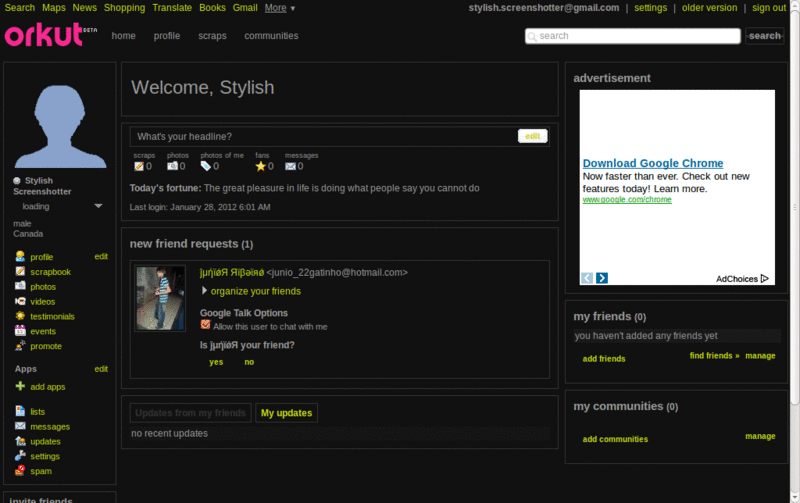Click the testimonials icon in the sidebar
The image size is (800, 503).
coord(20,316)
